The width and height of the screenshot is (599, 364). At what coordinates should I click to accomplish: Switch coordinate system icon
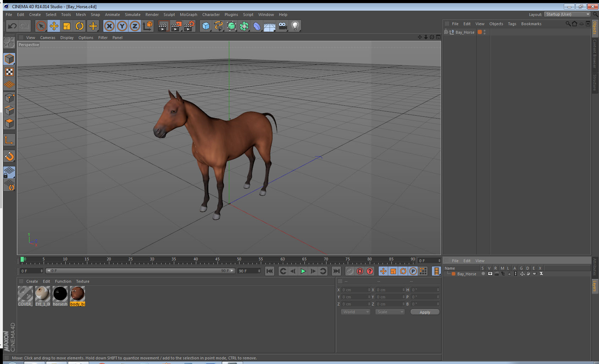tap(148, 26)
